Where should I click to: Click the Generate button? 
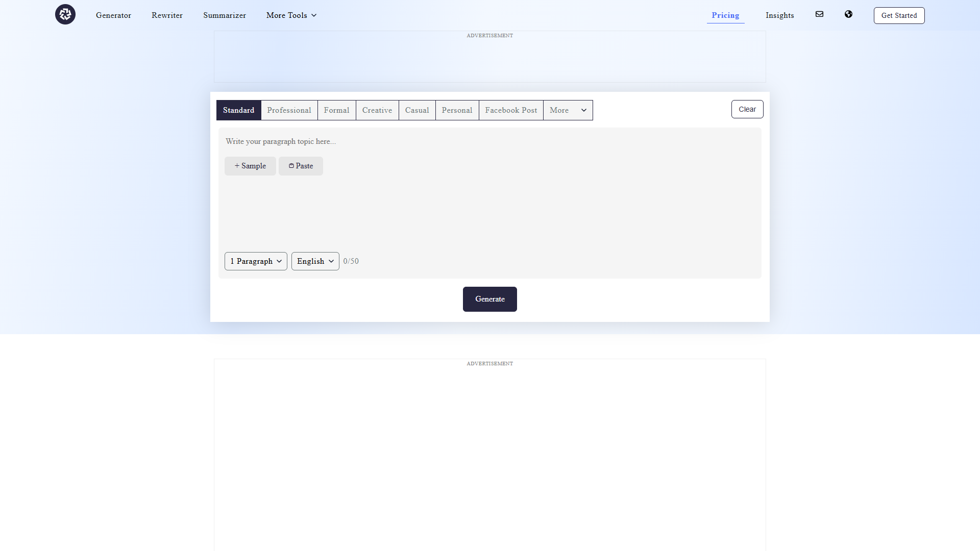pyautogui.click(x=489, y=299)
